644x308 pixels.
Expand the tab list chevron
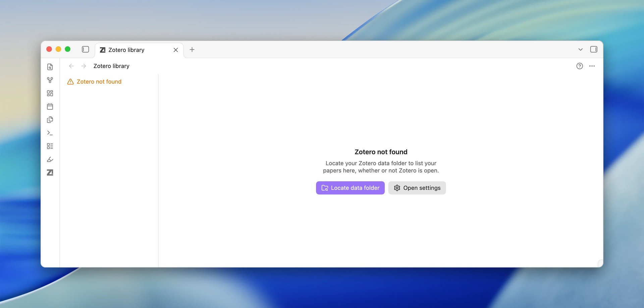[581, 50]
